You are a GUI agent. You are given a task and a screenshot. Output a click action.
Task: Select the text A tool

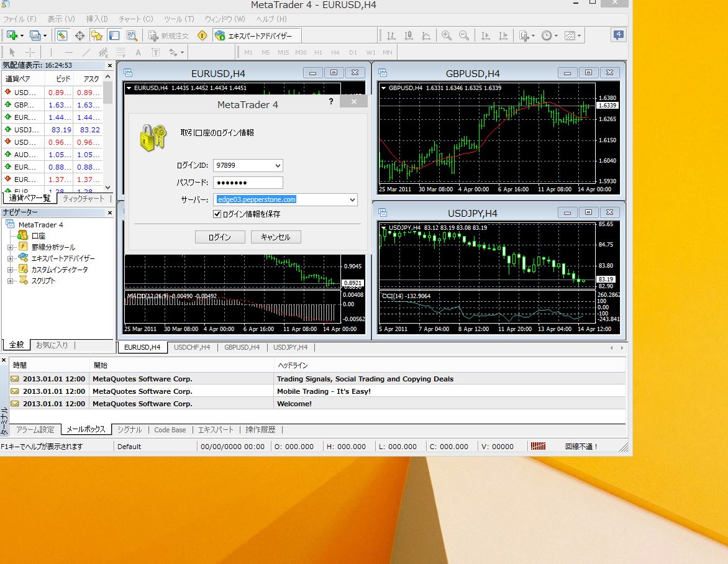[138, 52]
